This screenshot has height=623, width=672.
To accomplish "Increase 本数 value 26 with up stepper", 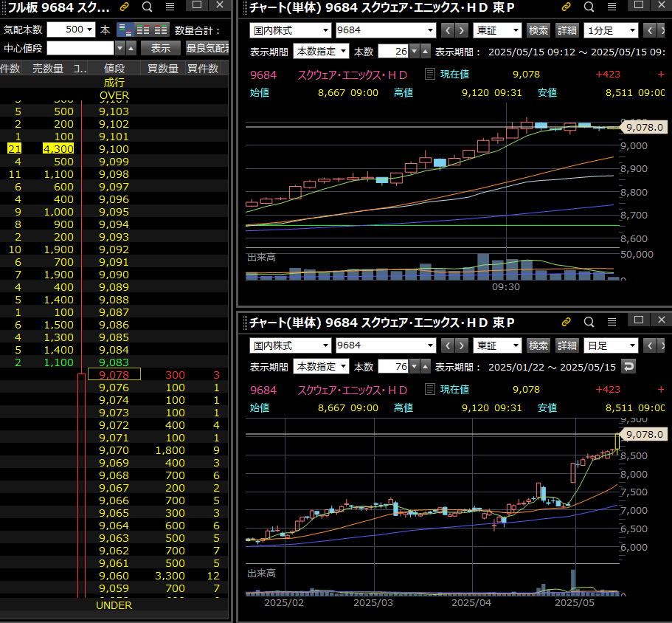I will pos(425,52).
